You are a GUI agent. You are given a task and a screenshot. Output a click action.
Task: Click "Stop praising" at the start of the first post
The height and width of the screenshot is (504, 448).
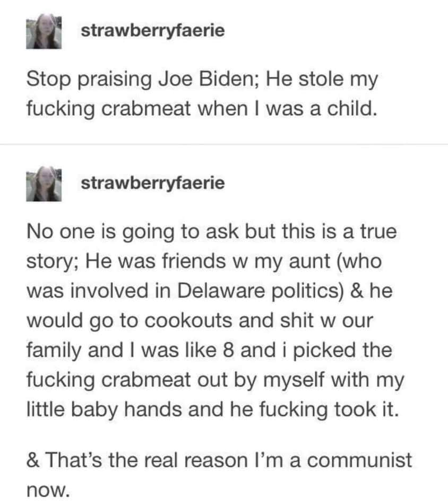[89, 80]
